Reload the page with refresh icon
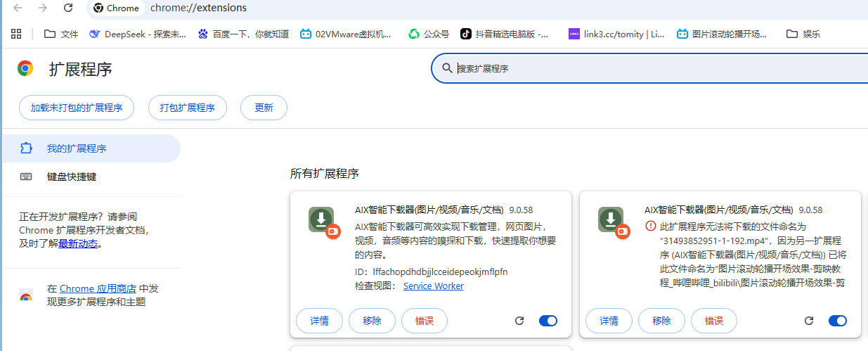This screenshot has width=868, height=351. pos(67,8)
